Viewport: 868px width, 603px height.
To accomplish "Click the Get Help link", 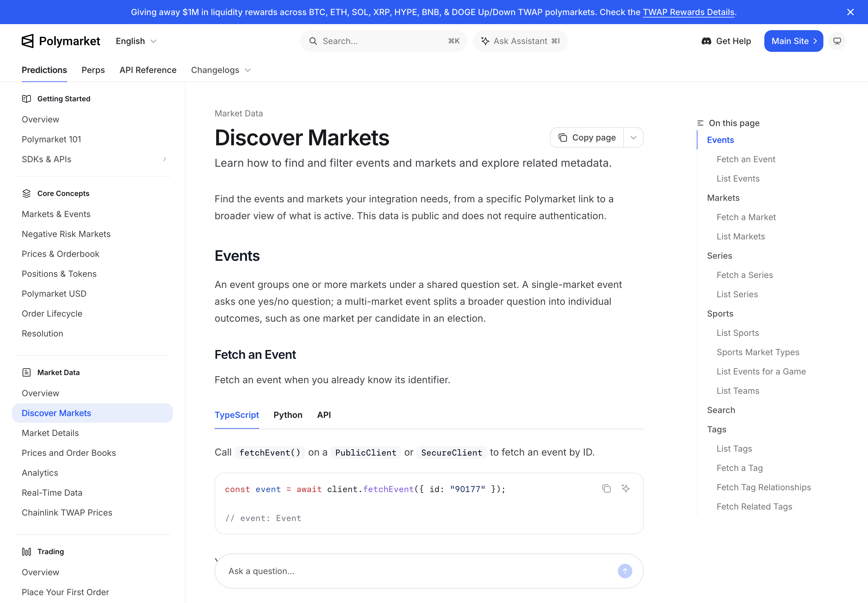I will click(726, 41).
